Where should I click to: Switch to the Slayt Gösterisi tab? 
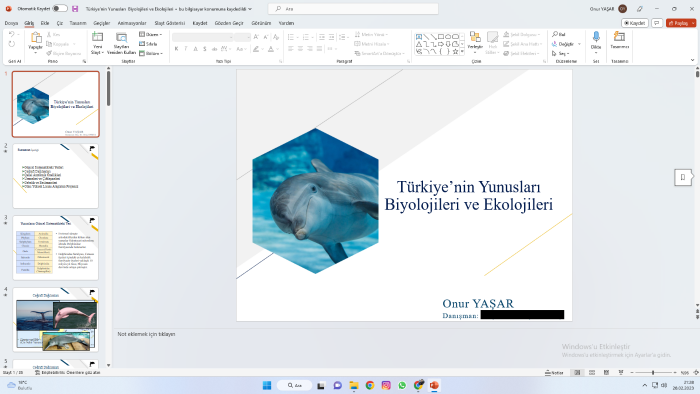170,23
